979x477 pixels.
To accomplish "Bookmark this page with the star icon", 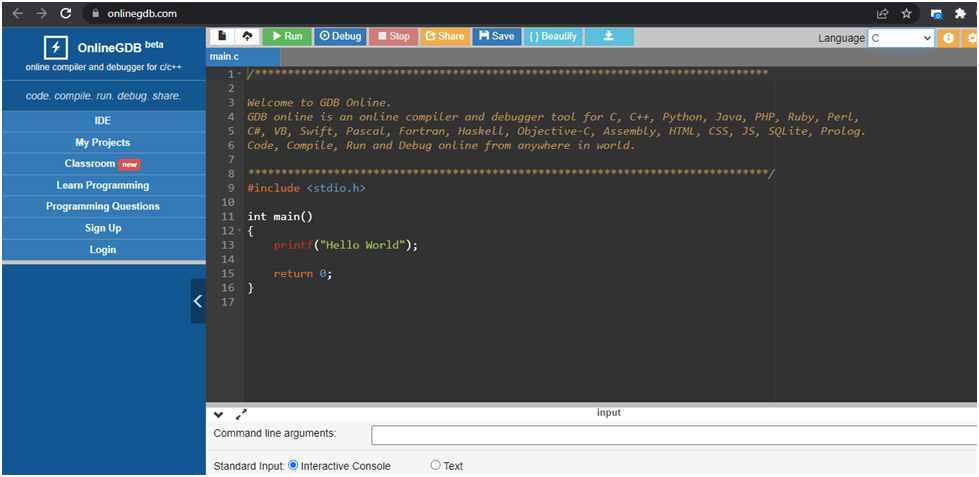I will (x=907, y=14).
